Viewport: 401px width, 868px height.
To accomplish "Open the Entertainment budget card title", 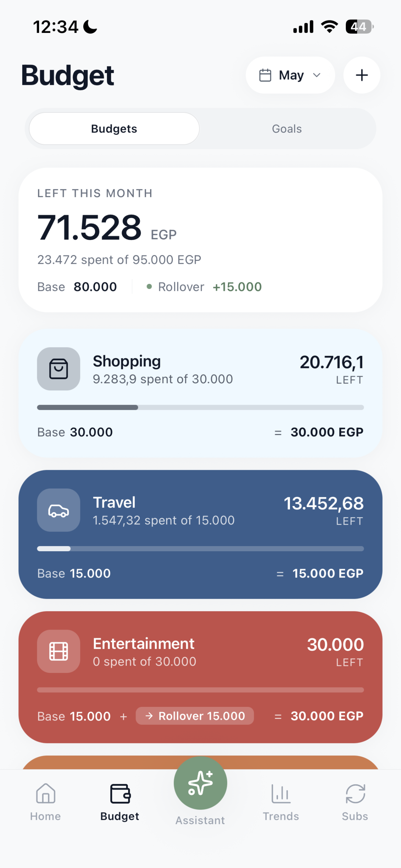I will 144,644.
